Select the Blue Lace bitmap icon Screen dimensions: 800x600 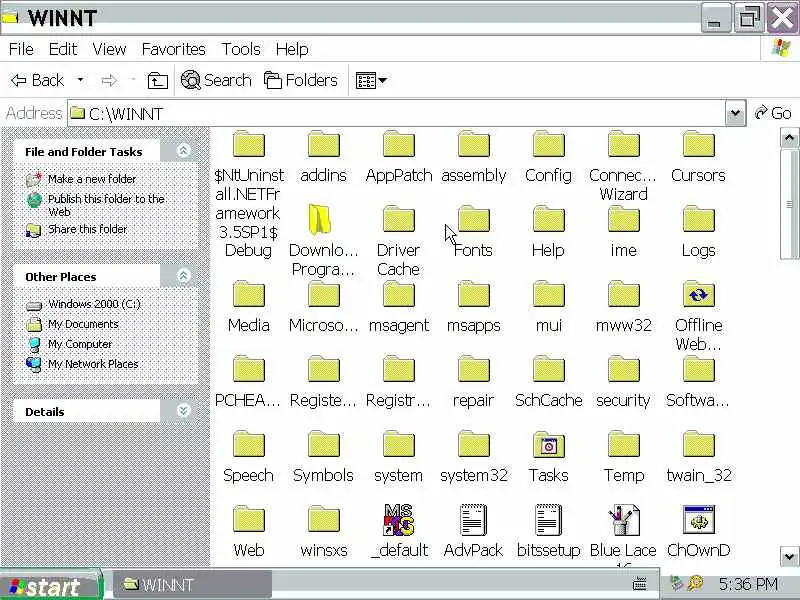pyautogui.click(x=623, y=519)
